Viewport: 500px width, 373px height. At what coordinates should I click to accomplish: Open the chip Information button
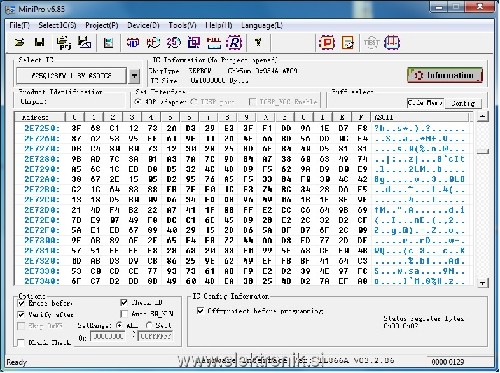[x=445, y=75]
